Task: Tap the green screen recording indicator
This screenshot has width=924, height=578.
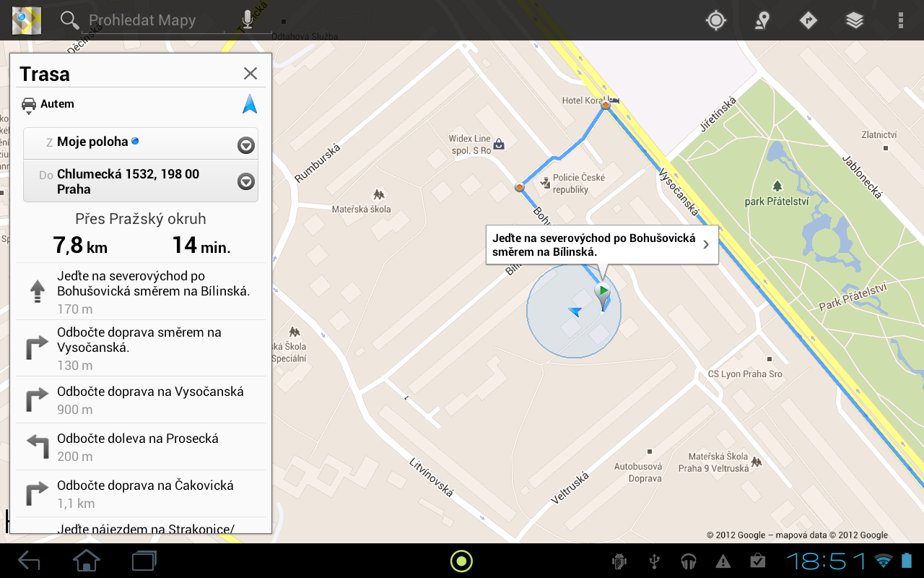Action: (x=461, y=560)
